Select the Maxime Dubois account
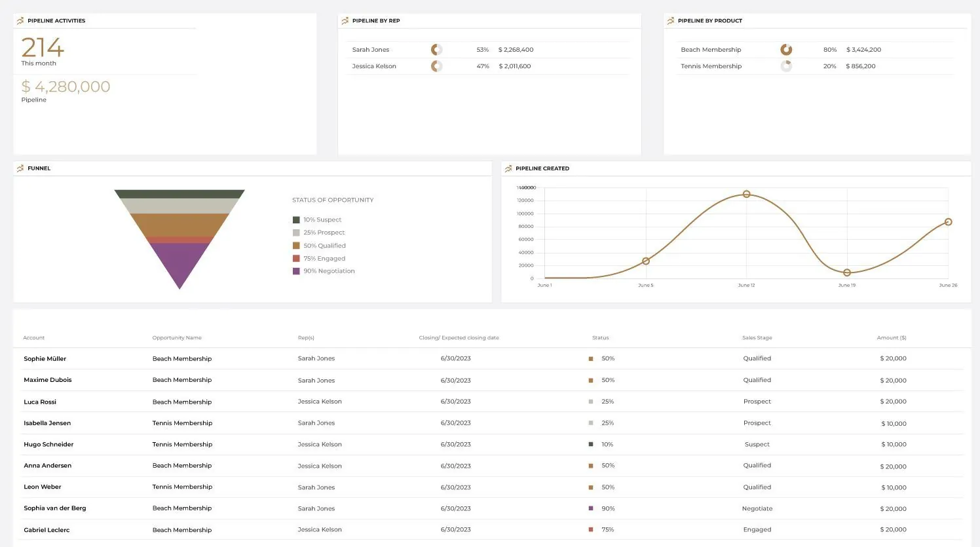This screenshot has height=547, width=980. [x=48, y=380]
